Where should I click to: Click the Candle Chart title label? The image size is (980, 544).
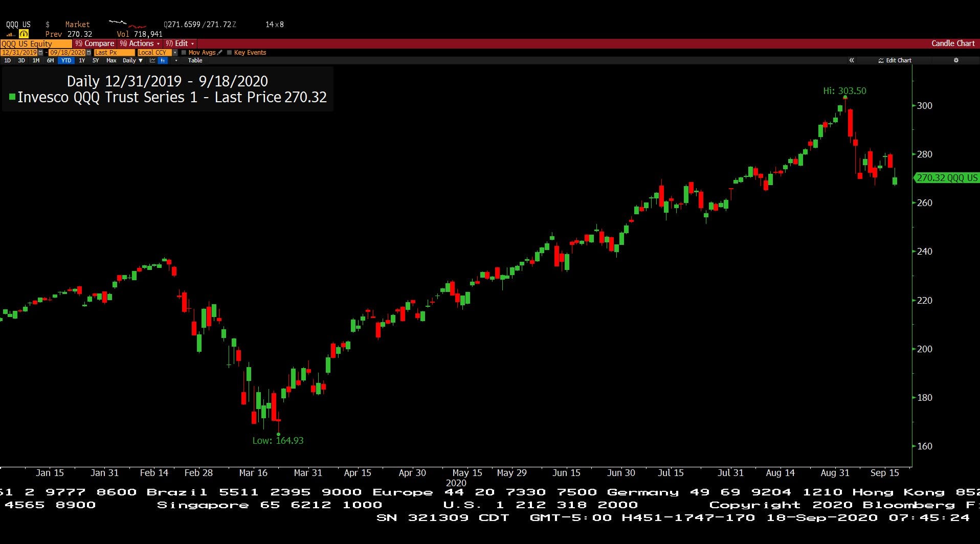953,43
